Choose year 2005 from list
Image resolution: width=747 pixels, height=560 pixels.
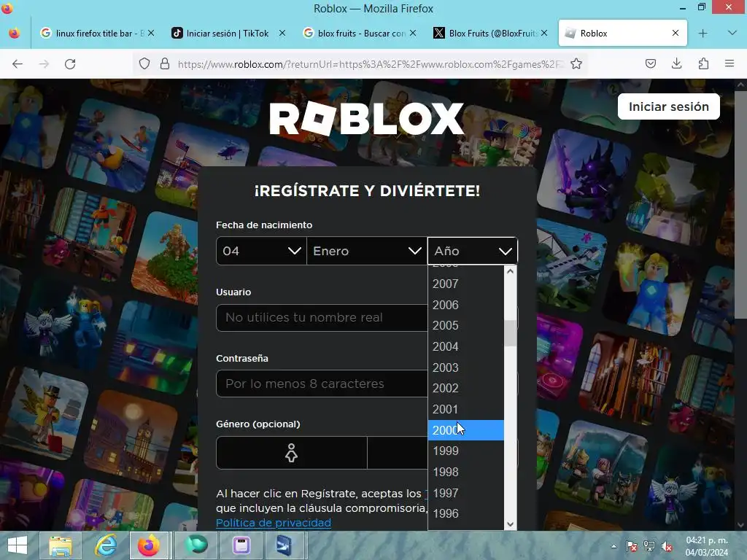(x=465, y=325)
